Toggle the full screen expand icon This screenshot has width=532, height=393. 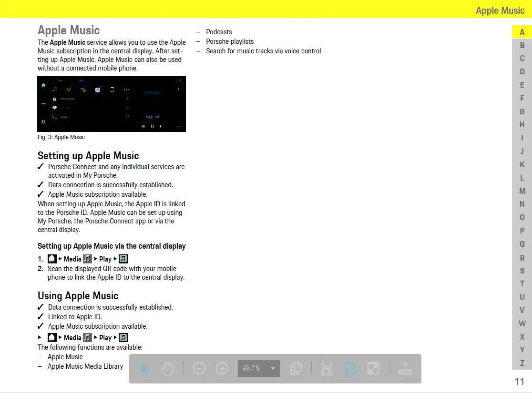coord(373,369)
